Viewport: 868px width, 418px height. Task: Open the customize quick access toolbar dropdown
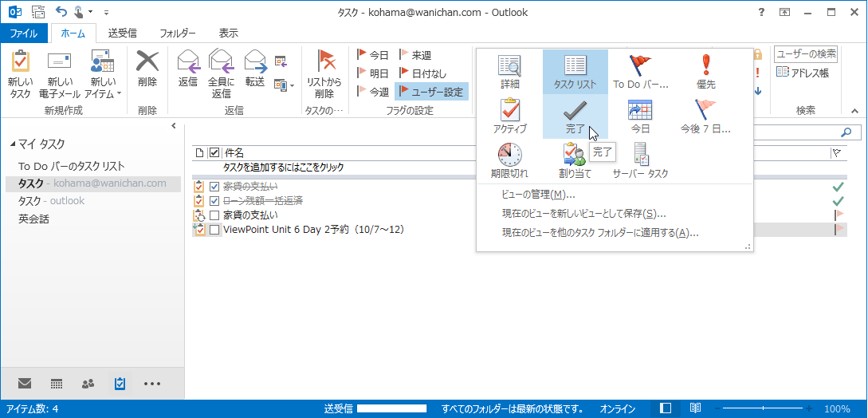tap(106, 12)
